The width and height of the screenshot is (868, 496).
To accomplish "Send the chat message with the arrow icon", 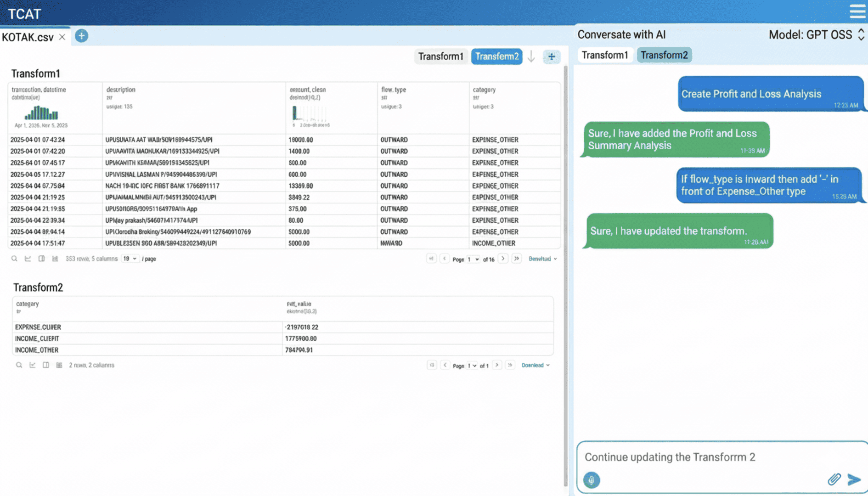I will 854,479.
